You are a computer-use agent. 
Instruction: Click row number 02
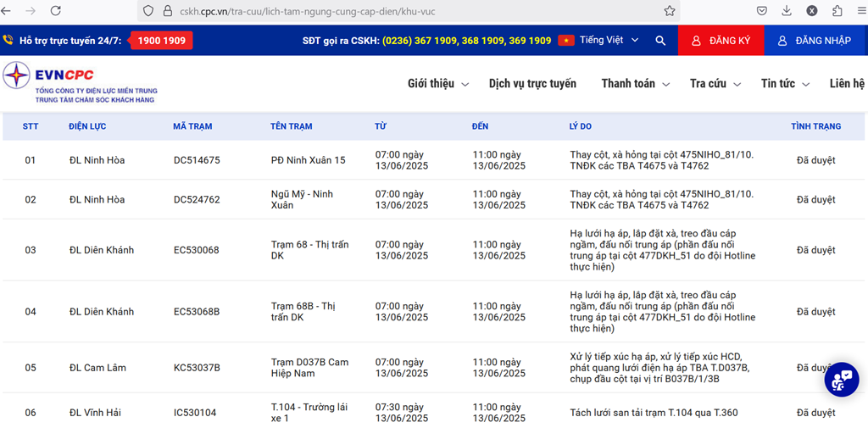point(30,199)
